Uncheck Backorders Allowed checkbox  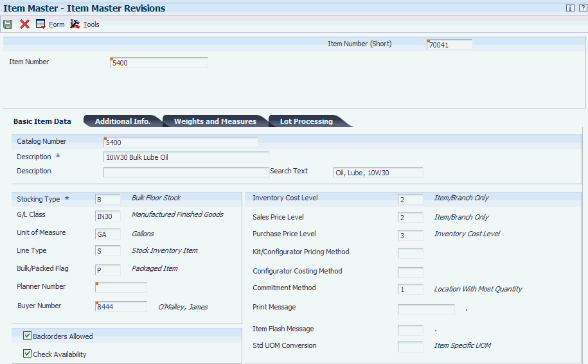(27, 336)
